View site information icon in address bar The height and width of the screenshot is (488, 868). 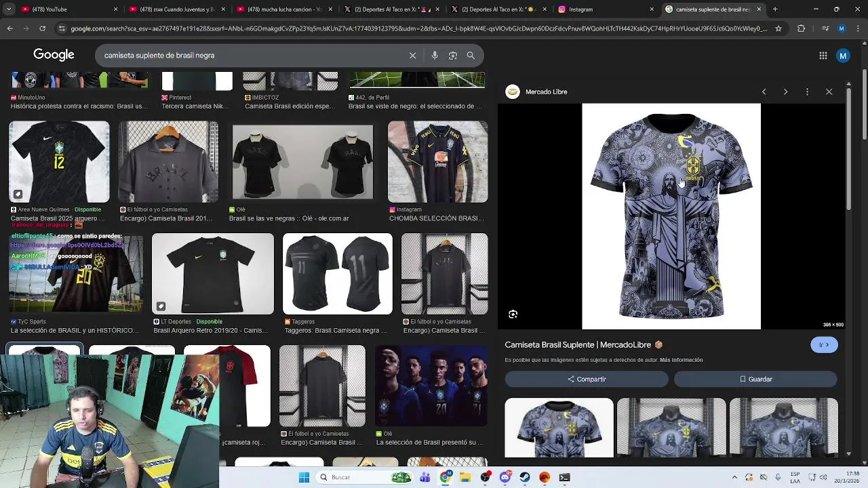click(x=62, y=28)
